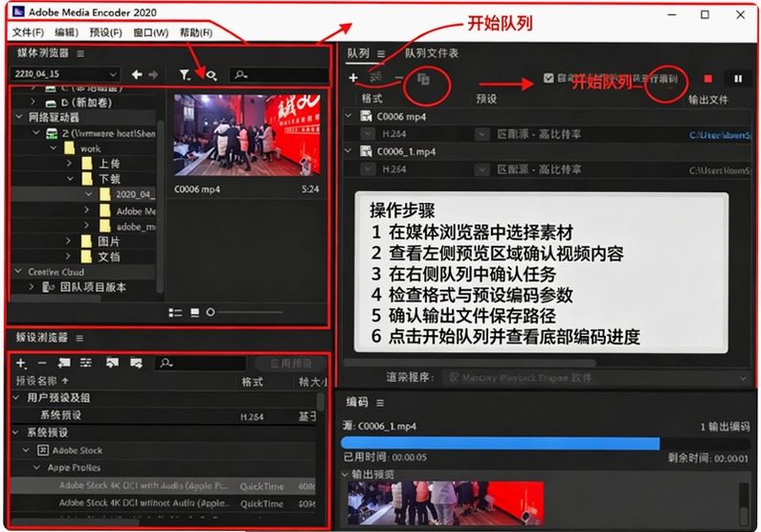Create new preset with plus icon

pos(21,364)
